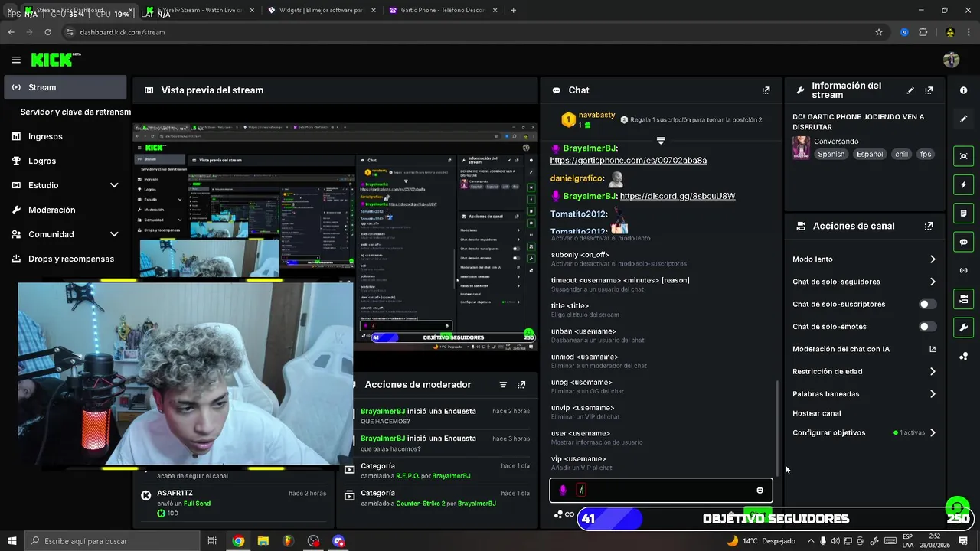Open Drops y recompensas
Screen dimensions: 980x551
(x=65, y=259)
